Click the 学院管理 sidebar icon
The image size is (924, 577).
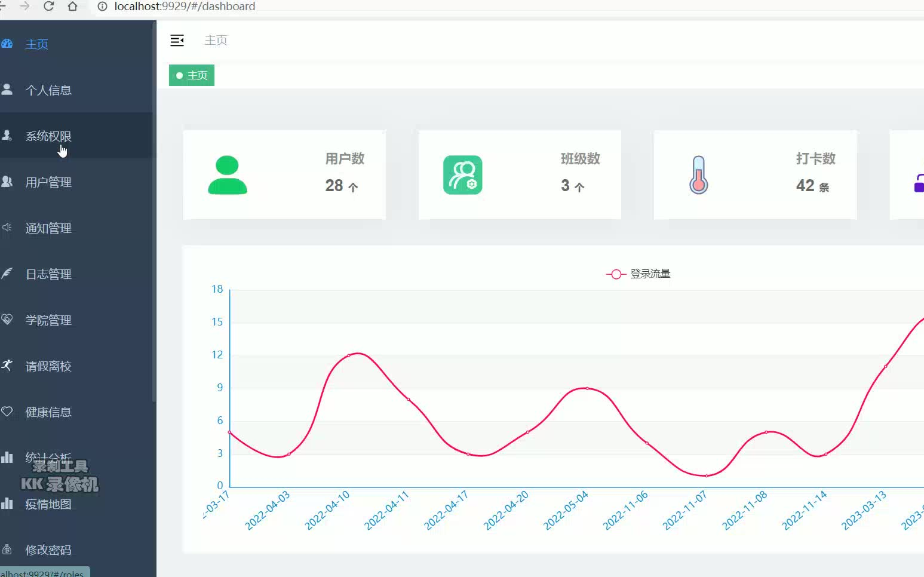click(x=8, y=320)
